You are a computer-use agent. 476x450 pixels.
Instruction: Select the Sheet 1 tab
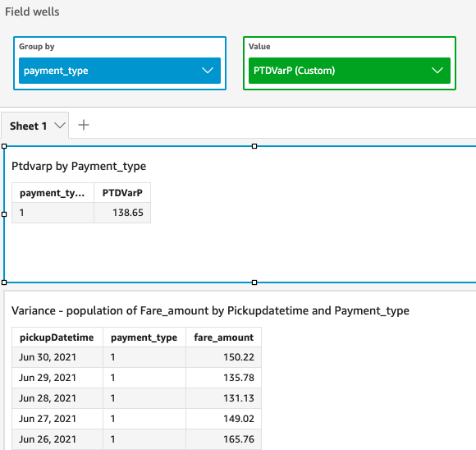(28, 126)
